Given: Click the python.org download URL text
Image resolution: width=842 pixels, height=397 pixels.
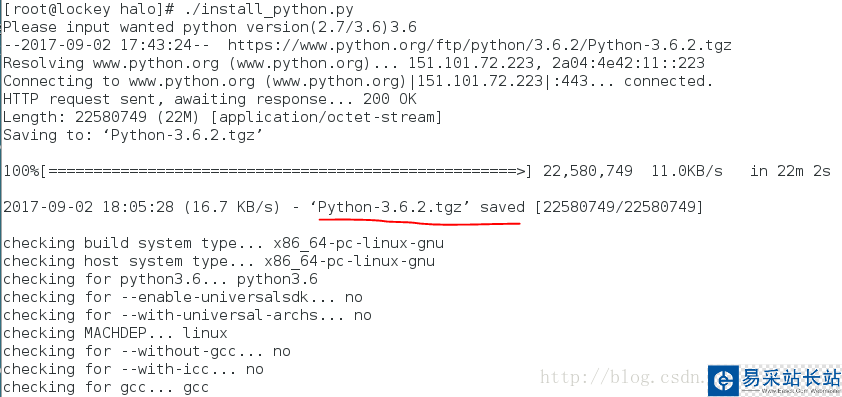Looking at the screenshot, I should click(x=480, y=45).
